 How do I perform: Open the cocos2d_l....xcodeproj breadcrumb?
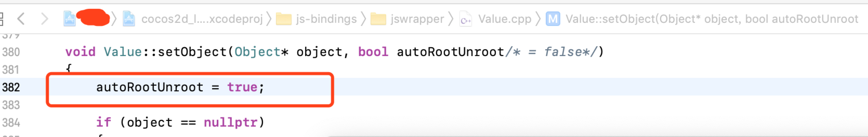coord(202,19)
